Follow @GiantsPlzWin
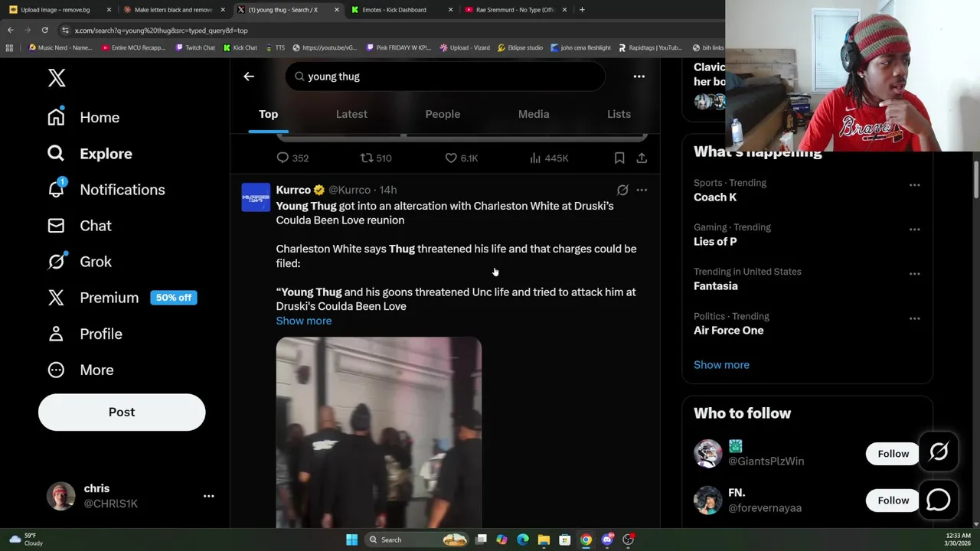980x551 pixels. (893, 453)
